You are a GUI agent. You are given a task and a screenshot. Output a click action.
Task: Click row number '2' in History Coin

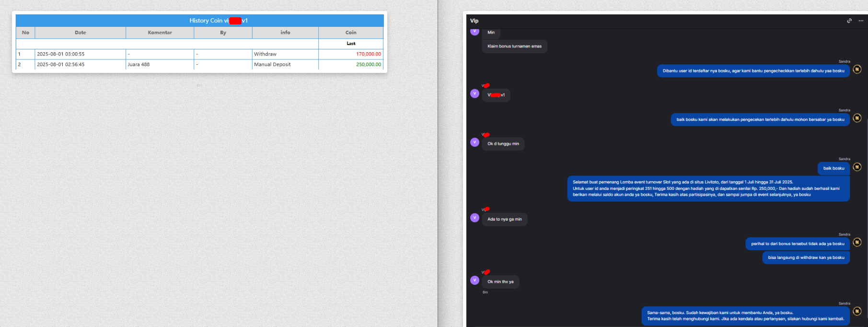point(19,64)
